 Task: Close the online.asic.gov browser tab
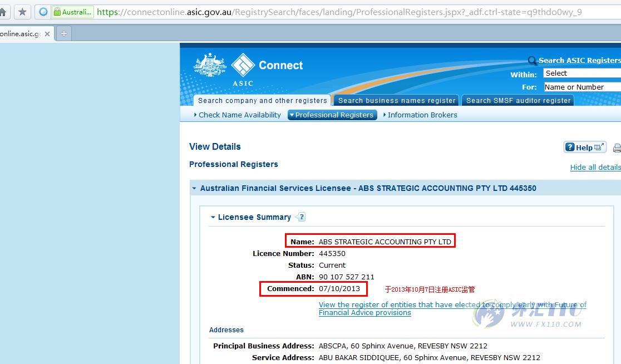(x=47, y=33)
